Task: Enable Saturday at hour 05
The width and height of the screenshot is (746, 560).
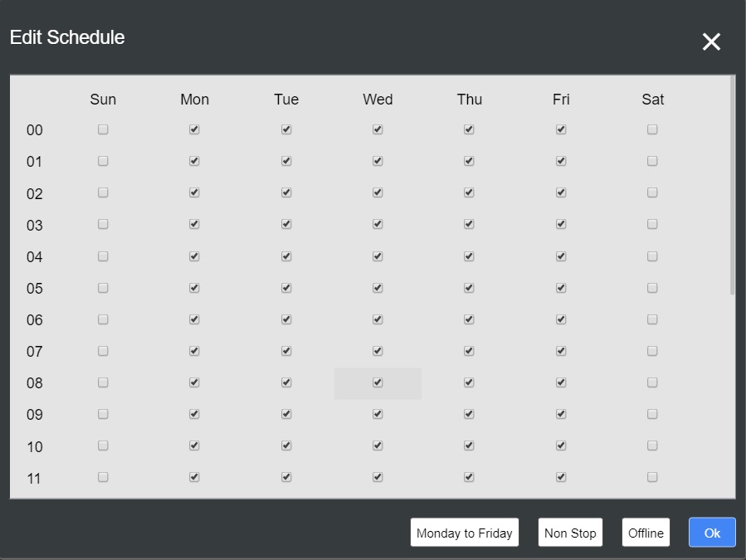Action: [652, 288]
